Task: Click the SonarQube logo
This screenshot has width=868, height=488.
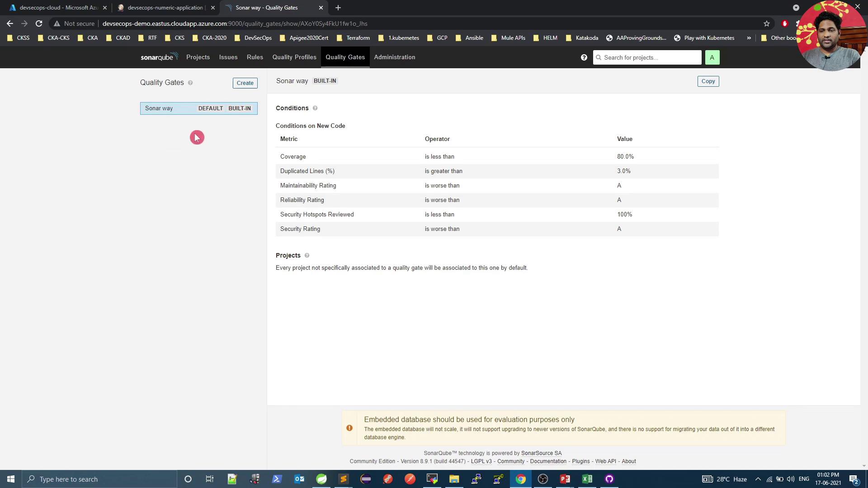Action: coord(159,57)
